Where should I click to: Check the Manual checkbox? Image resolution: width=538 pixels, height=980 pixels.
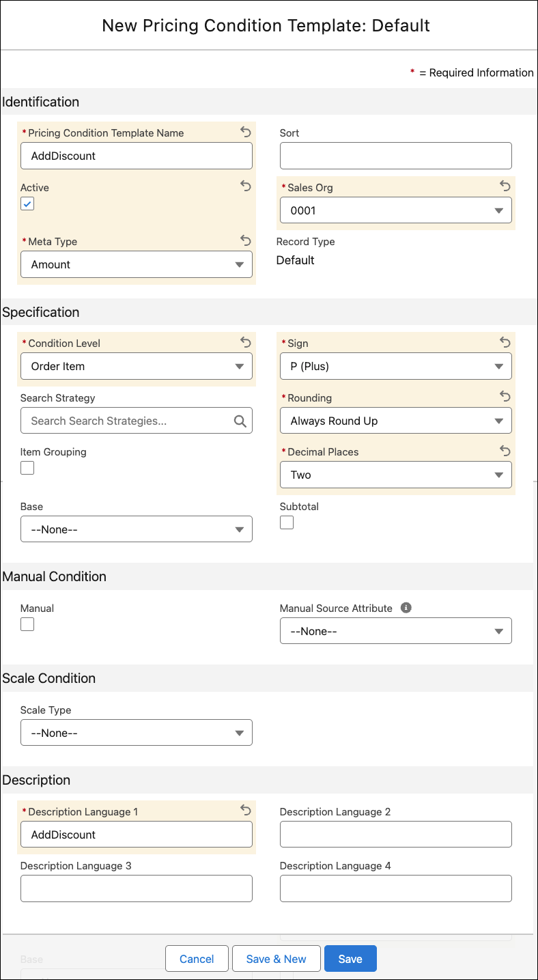27,624
